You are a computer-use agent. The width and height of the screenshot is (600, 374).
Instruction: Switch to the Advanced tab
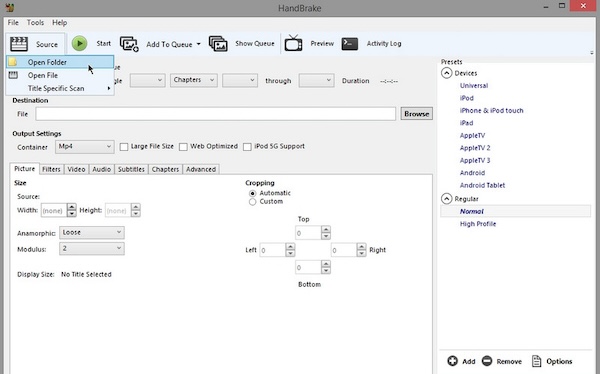click(x=201, y=169)
